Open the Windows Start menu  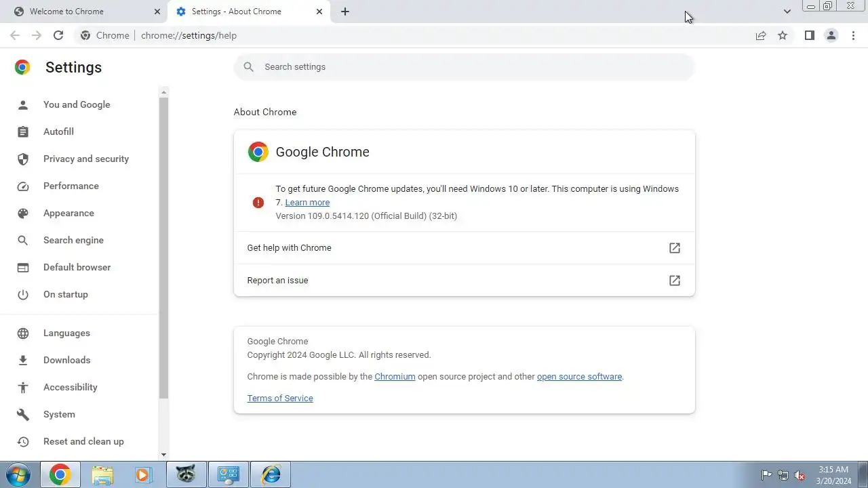click(x=18, y=474)
